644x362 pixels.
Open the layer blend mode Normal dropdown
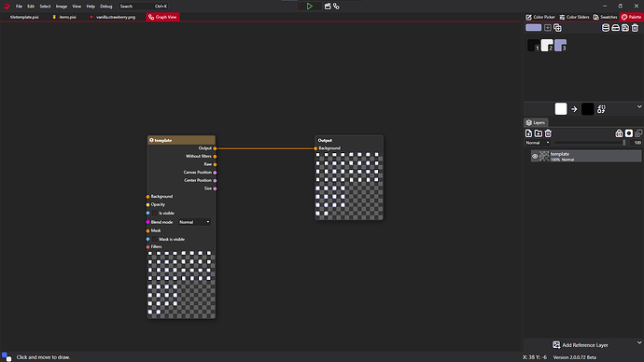click(538, 143)
